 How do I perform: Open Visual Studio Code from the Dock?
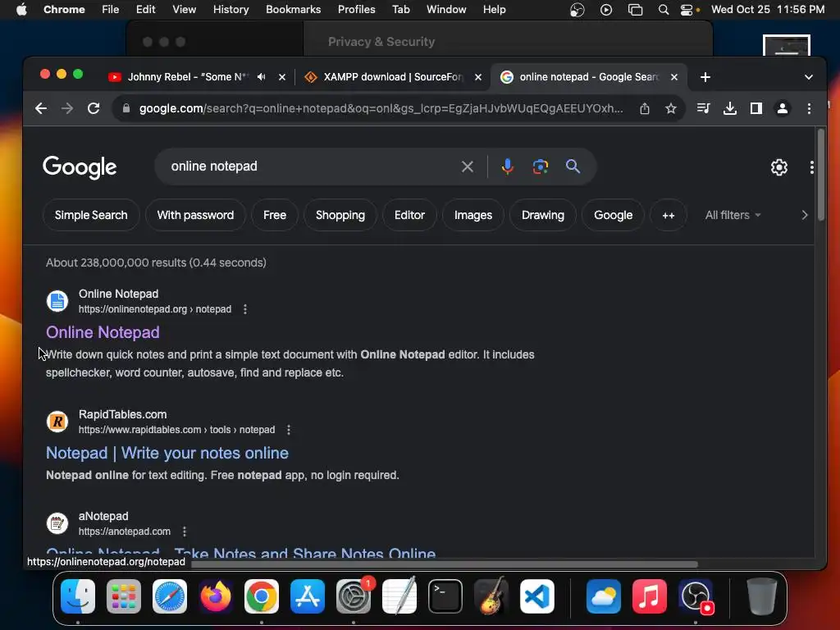tap(536, 596)
